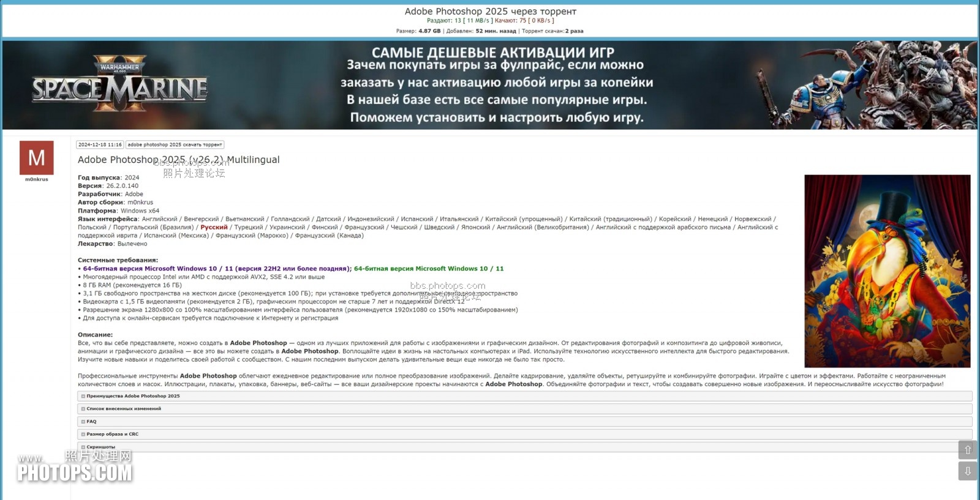The width and height of the screenshot is (980, 500).
Task: Click the 'Год выпуска: 2024' line
Action: coord(108,177)
